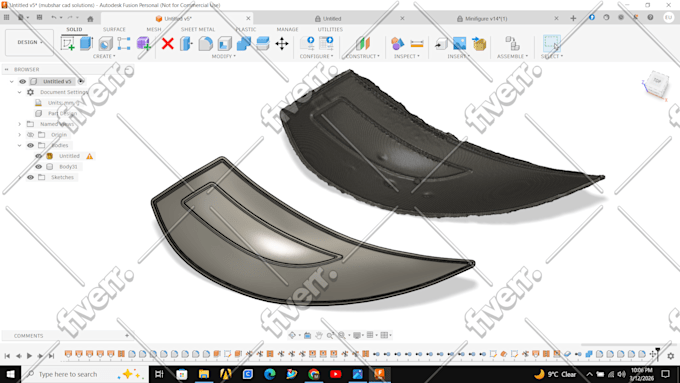This screenshot has width=680, height=383.
Task: Select the Combine tool
Action: (x=244, y=43)
